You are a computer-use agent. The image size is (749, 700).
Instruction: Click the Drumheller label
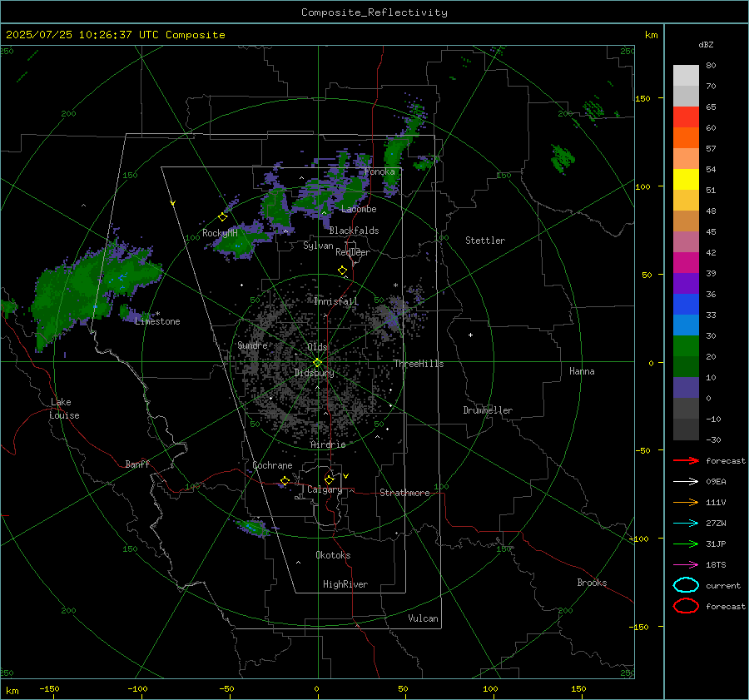[488, 410]
